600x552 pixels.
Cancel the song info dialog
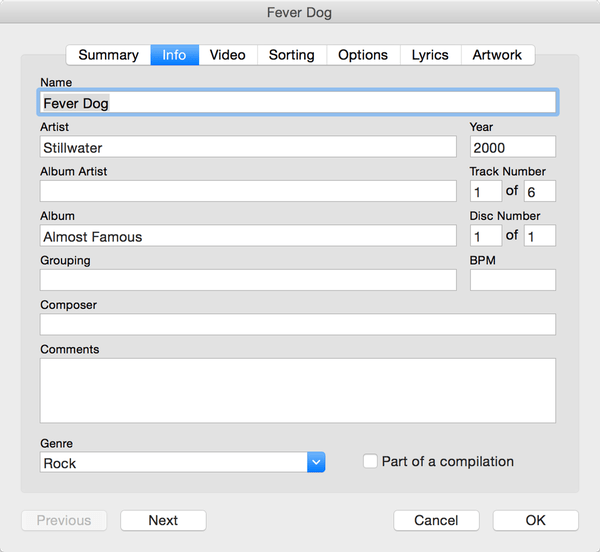click(x=436, y=520)
